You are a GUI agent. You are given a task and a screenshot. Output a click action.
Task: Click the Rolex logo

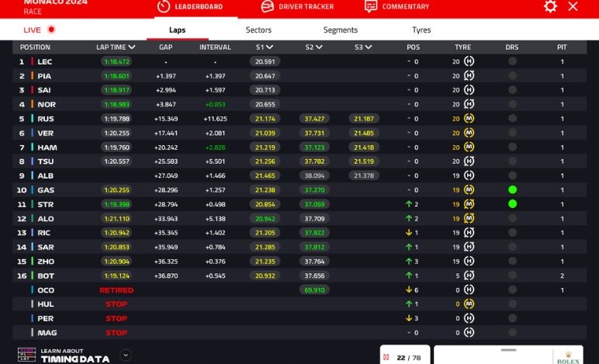(x=567, y=357)
